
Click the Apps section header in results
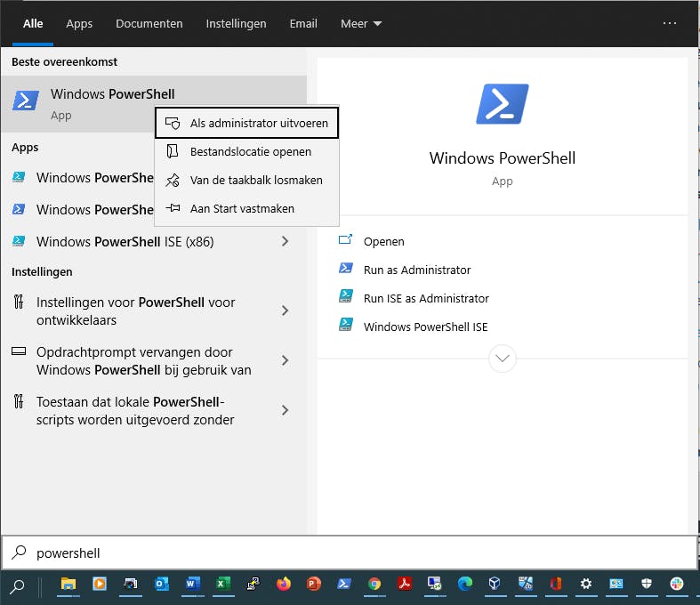25,148
